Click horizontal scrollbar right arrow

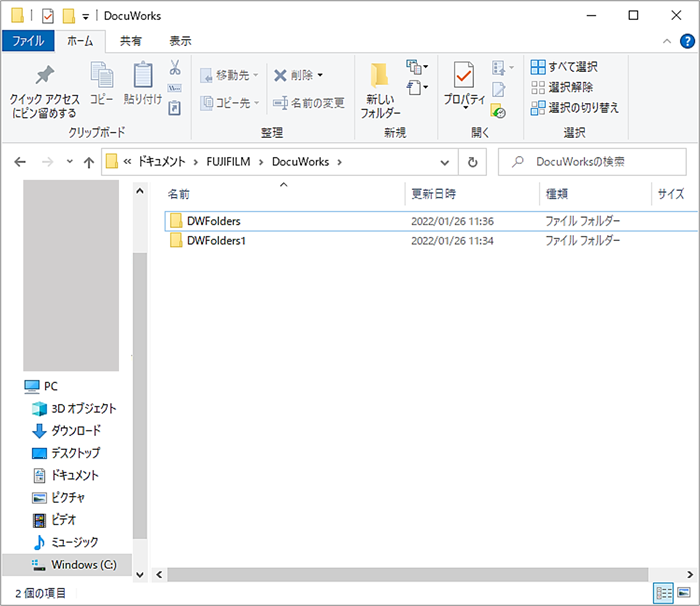(690, 575)
